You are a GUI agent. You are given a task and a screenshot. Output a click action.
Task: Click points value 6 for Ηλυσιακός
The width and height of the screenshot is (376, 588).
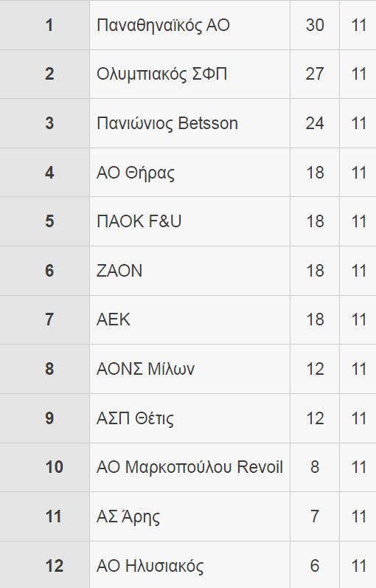(x=315, y=566)
